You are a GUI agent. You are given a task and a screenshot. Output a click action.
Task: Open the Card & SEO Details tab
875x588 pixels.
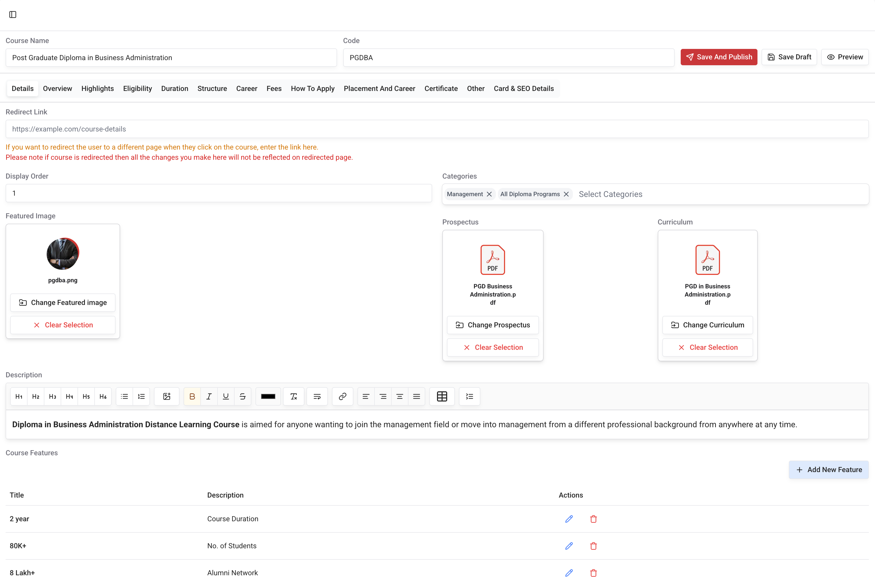pyautogui.click(x=523, y=88)
